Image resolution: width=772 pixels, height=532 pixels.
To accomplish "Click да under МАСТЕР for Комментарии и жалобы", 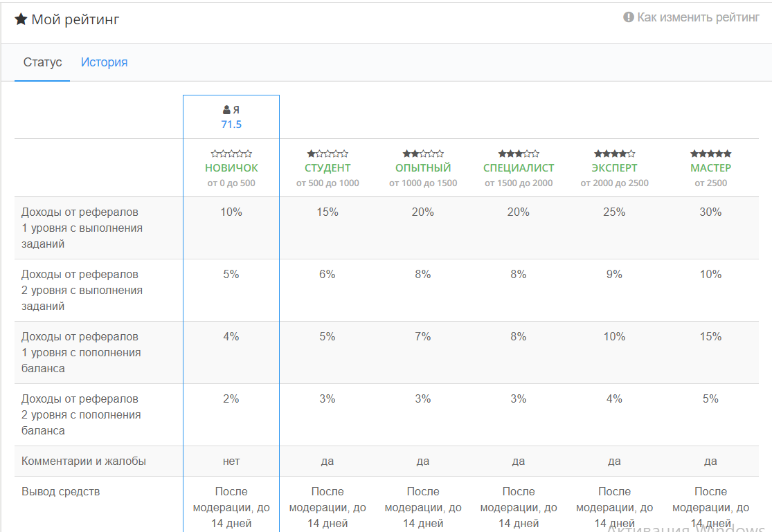I will pyautogui.click(x=710, y=461).
